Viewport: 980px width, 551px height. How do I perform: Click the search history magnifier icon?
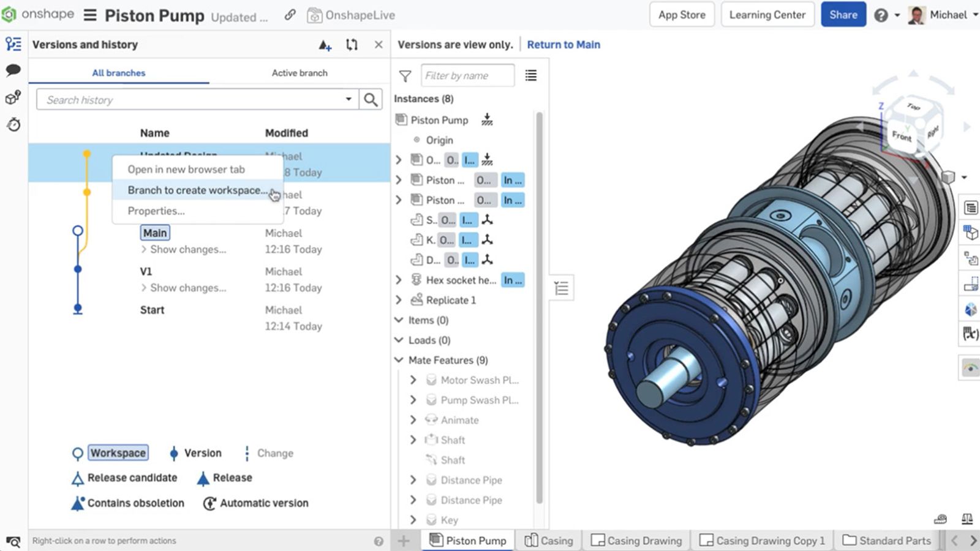pos(371,100)
